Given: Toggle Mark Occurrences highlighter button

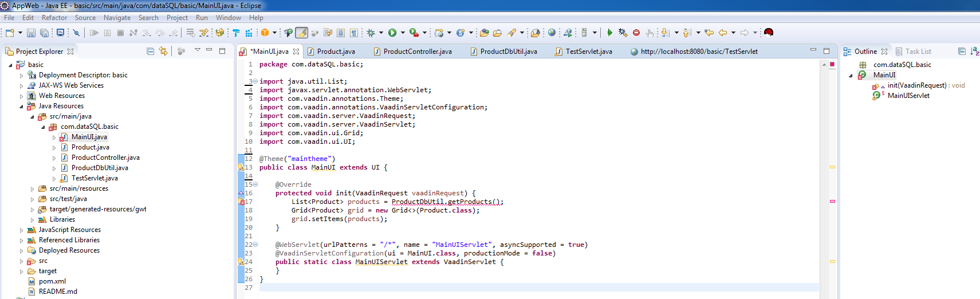Looking at the screenshot, I should [302, 33].
